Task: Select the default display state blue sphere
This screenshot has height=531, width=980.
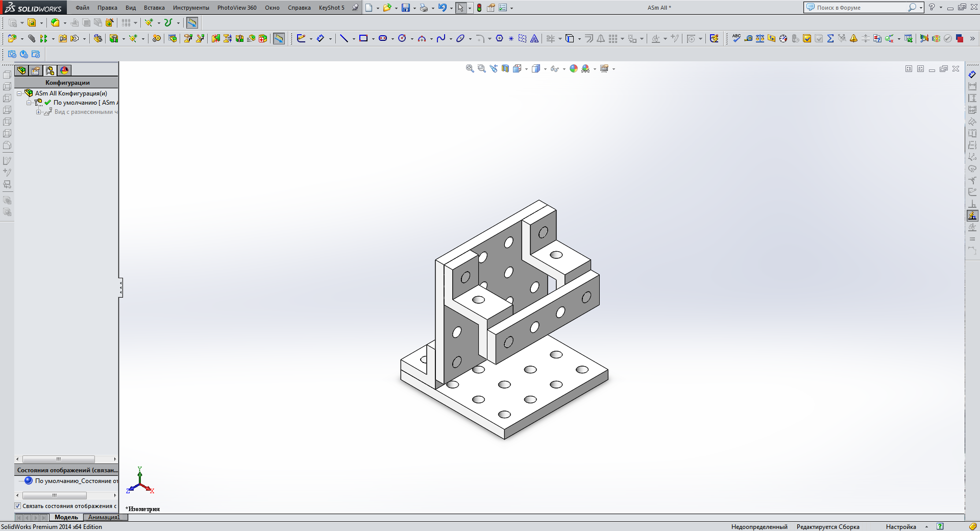Action: [29, 480]
